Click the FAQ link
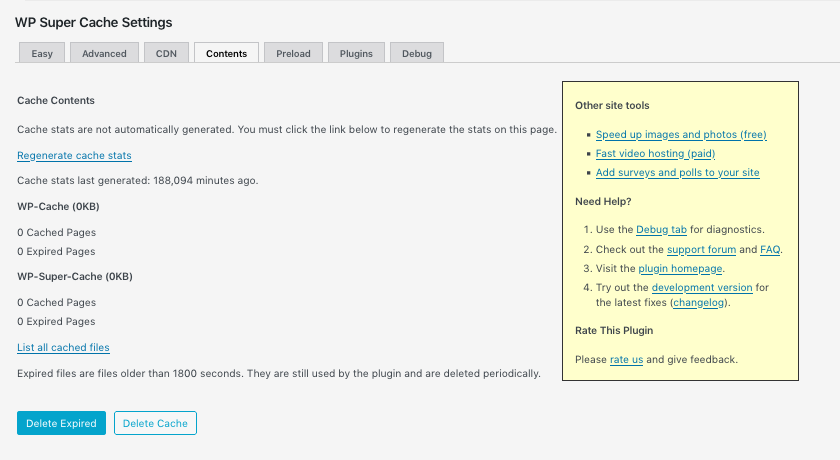Screen dimensions: 840x460 (770, 250)
